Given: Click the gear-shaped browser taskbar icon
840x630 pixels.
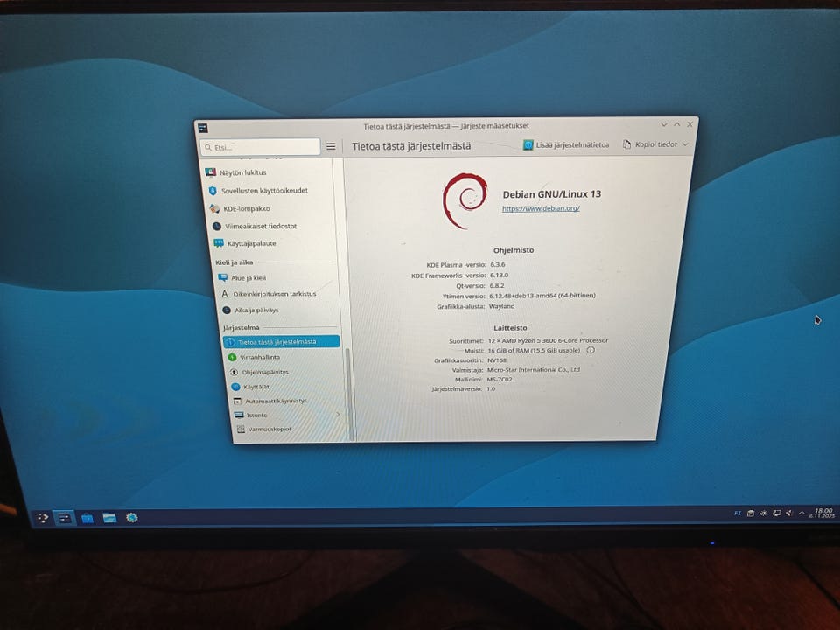Looking at the screenshot, I should click(x=132, y=517).
